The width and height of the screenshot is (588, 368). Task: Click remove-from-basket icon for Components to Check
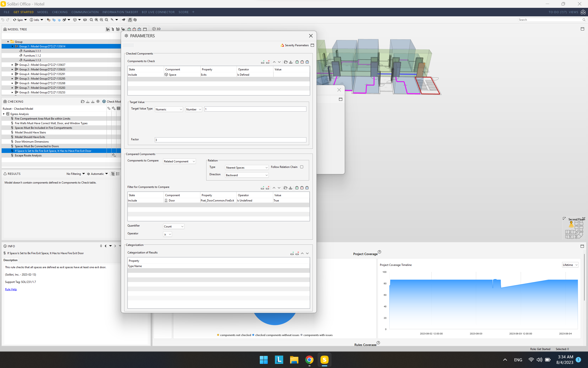[x=302, y=62]
